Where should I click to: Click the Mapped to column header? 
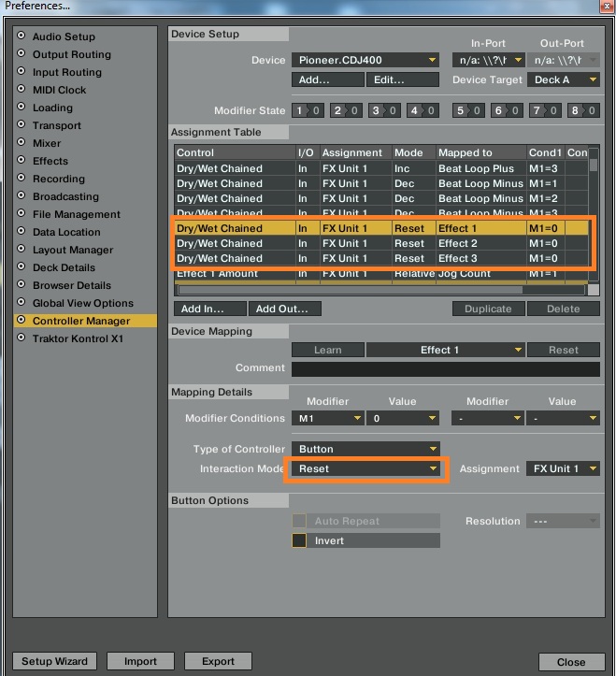tap(481, 152)
